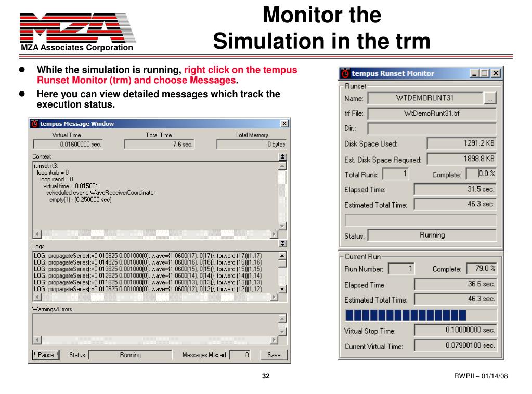Click Warnings/Errors scroll right arrow
The height and width of the screenshot is (394, 532).
[x=274, y=340]
